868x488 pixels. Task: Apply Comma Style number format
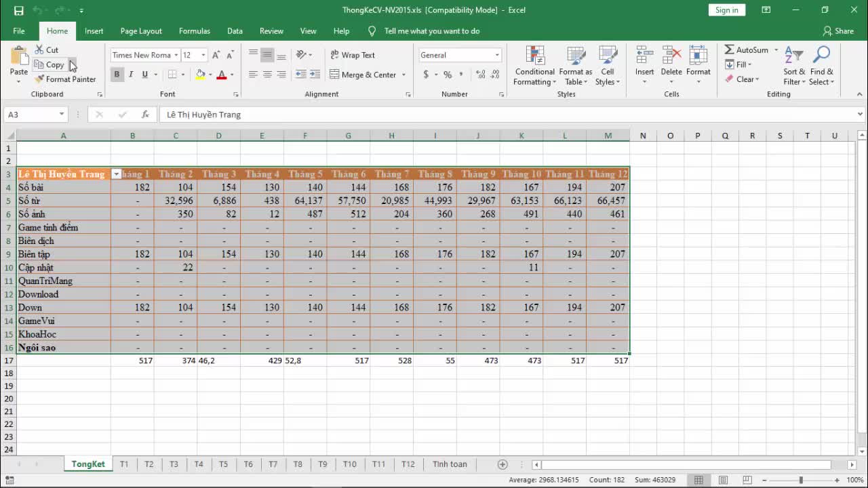(462, 75)
